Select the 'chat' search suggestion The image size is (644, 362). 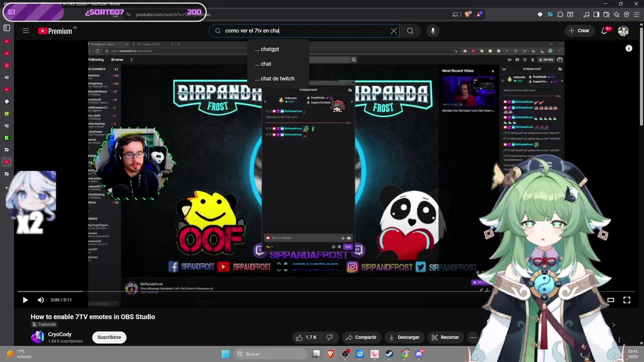pyautogui.click(x=278, y=64)
